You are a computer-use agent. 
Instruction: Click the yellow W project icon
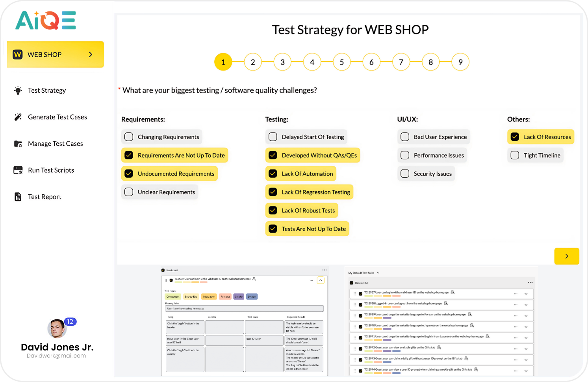click(18, 54)
